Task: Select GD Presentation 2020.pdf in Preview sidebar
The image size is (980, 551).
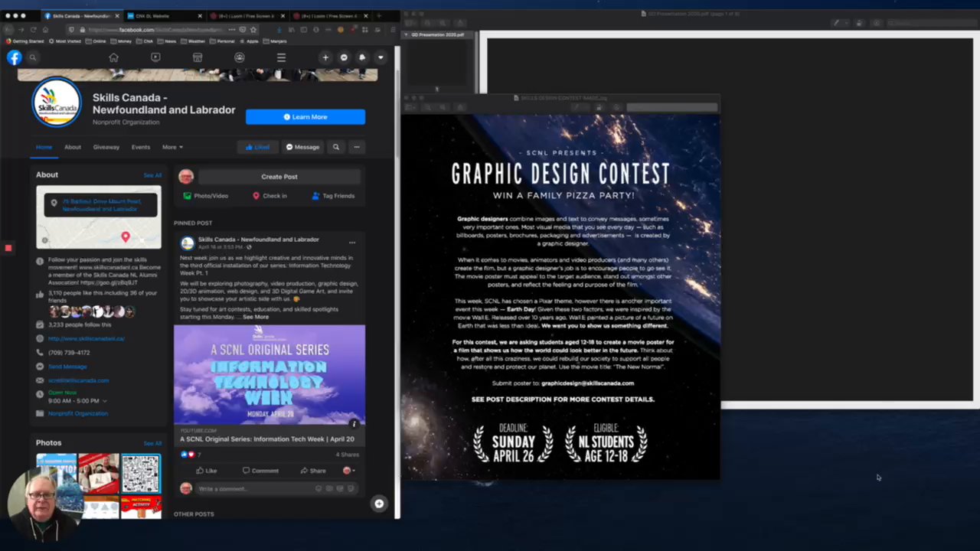Action: (437, 34)
